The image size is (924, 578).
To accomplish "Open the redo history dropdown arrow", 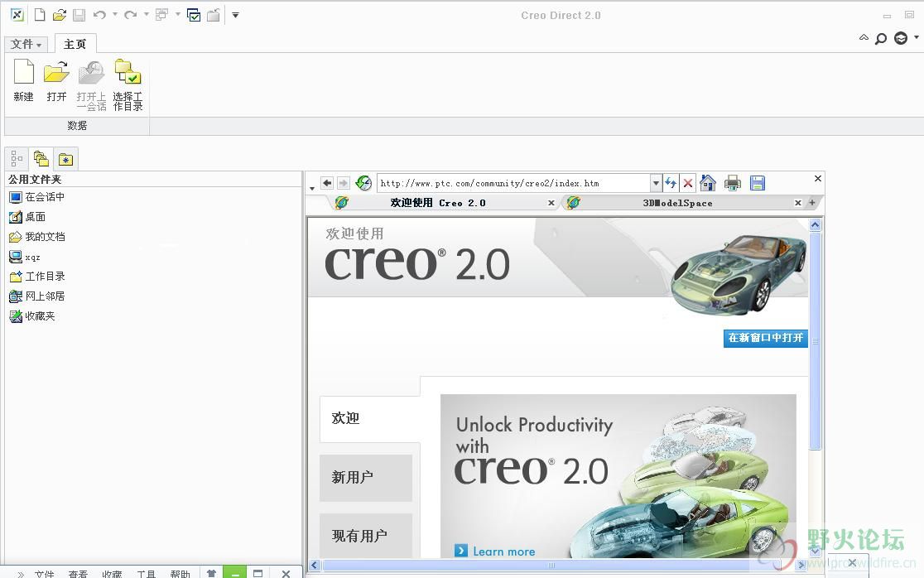I will pyautogui.click(x=147, y=14).
